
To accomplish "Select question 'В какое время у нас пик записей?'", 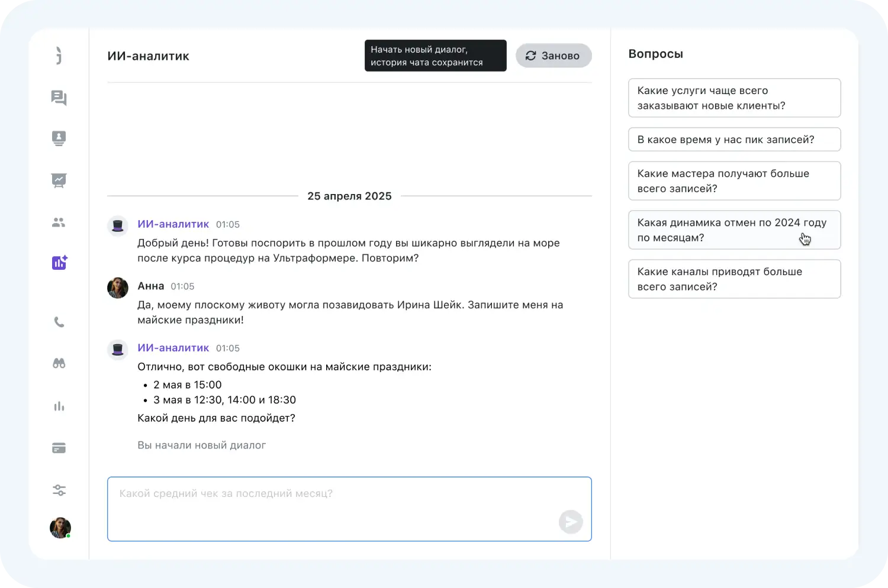I will coord(734,140).
